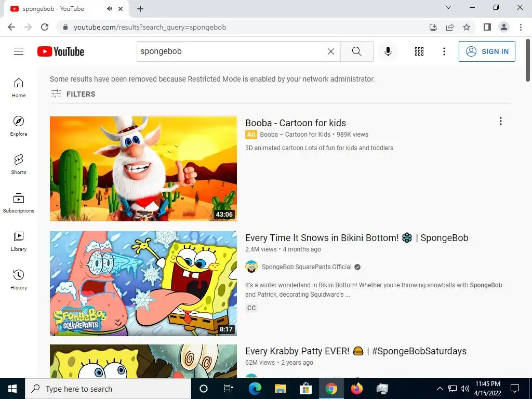The image size is (532, 399).
Task: Click 'Every Krabby Patty EVER!' video title
Action: pos(355,351)
